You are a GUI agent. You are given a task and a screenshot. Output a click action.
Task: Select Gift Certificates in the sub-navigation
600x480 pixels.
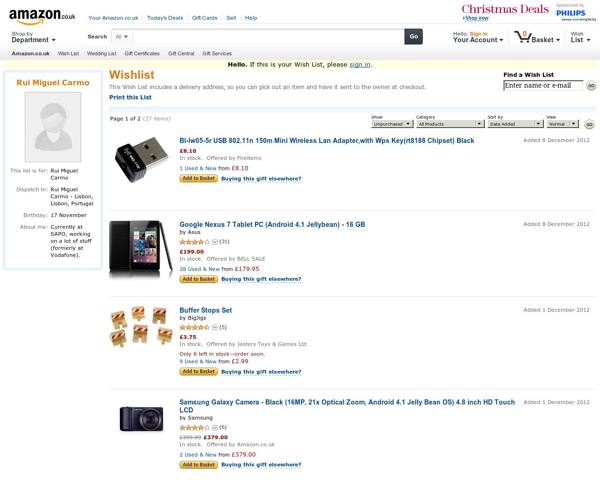[x=142, y=53]
